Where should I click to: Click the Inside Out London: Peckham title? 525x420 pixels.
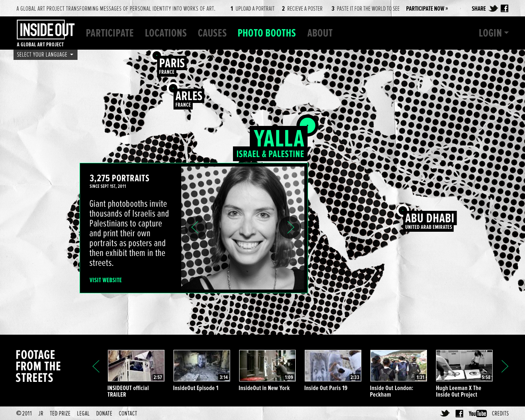click(x=391, y=391)
